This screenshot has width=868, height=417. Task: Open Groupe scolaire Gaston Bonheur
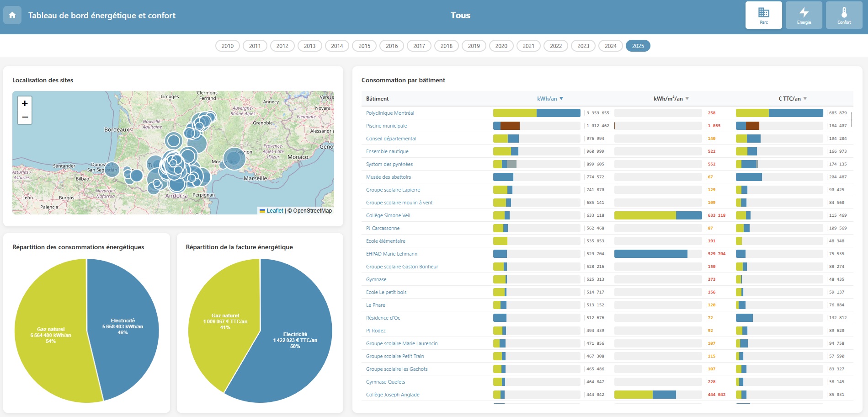402,267
